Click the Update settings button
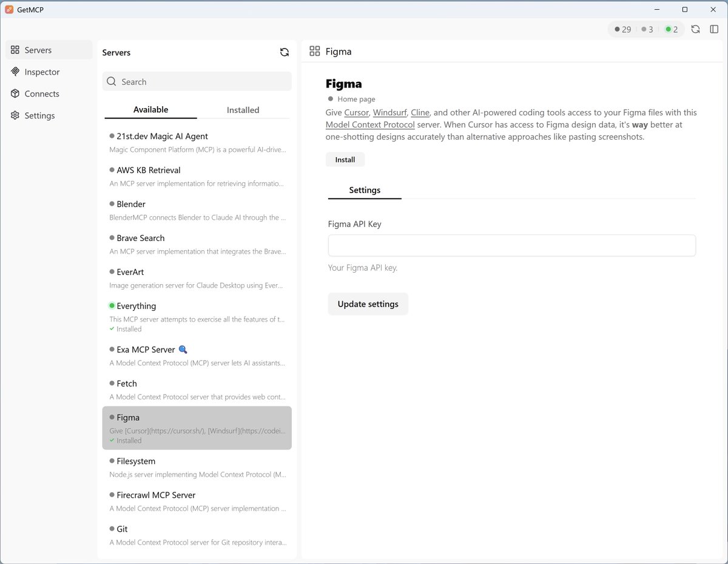The height and width of the screenshot is (564, 728). click(x=368, y=304)
